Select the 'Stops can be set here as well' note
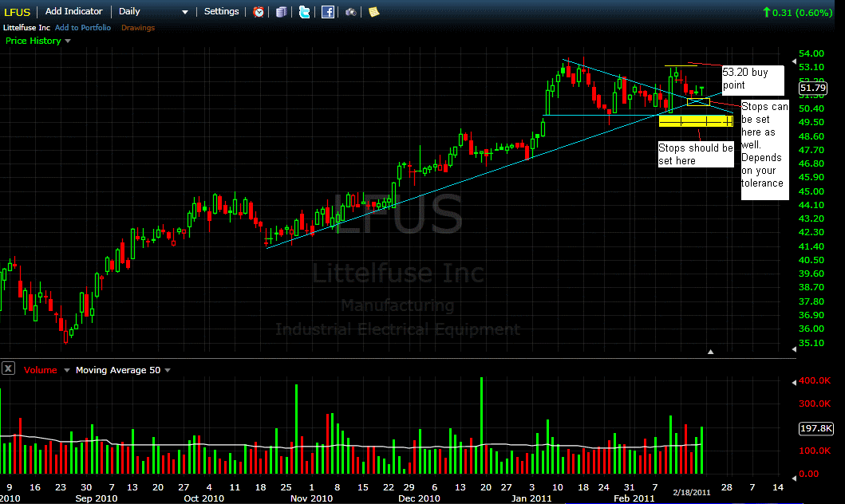This screenshot has width=845, height=504. (x=764, y=150)
